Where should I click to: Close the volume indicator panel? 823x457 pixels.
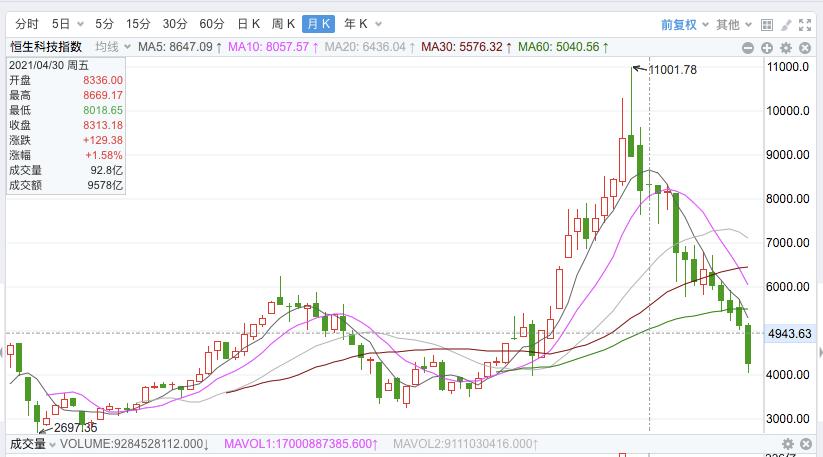coord(804,443)
